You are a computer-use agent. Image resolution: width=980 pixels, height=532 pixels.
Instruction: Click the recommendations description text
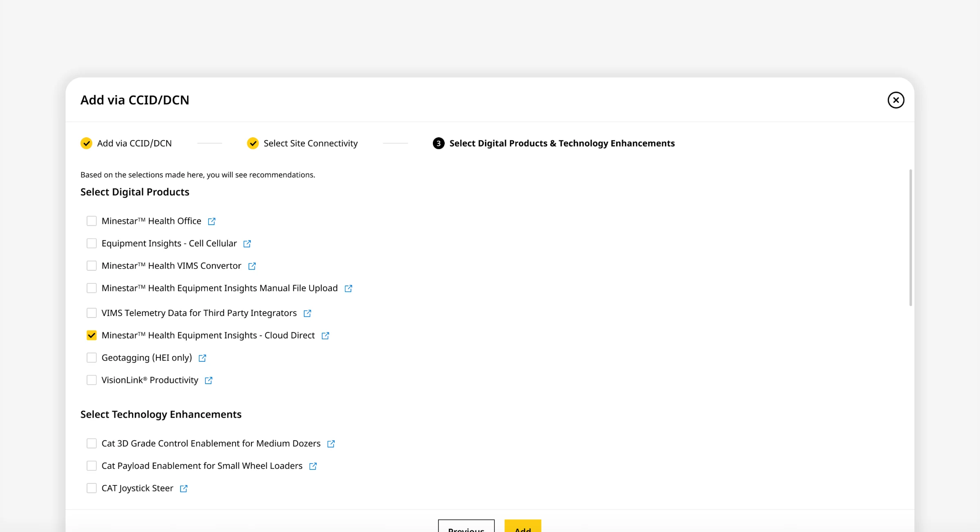click(198, 175)
